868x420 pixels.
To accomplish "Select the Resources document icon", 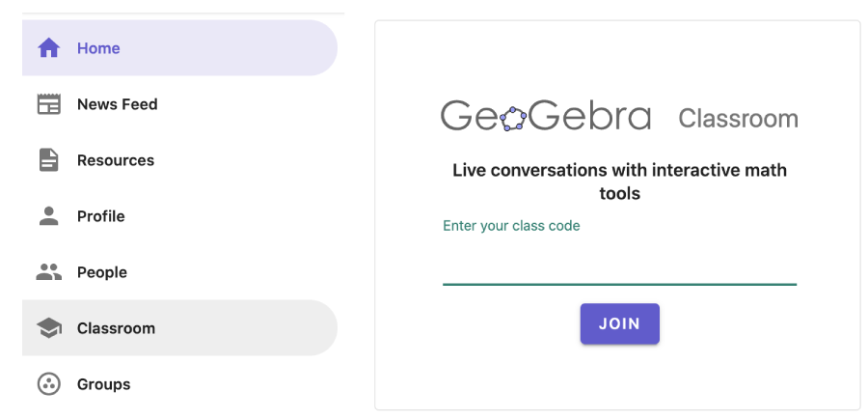I will pyautogui.click(x=49, y=160).
